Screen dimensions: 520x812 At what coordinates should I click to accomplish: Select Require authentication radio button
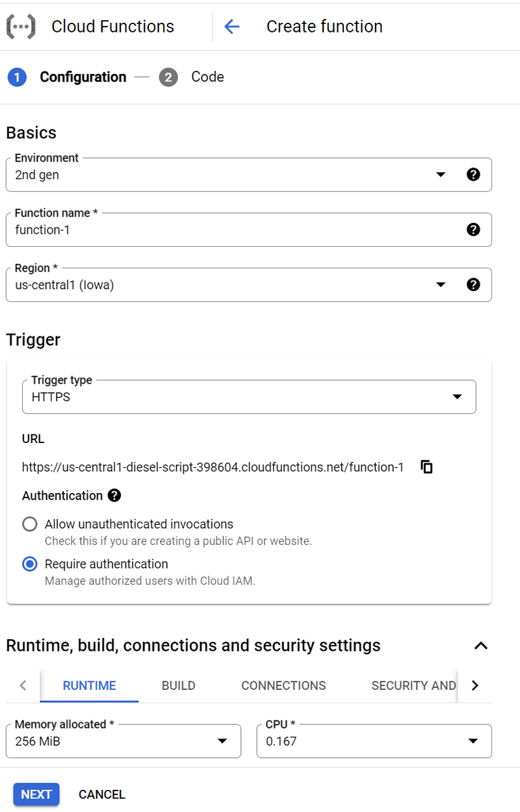(30, 564)
